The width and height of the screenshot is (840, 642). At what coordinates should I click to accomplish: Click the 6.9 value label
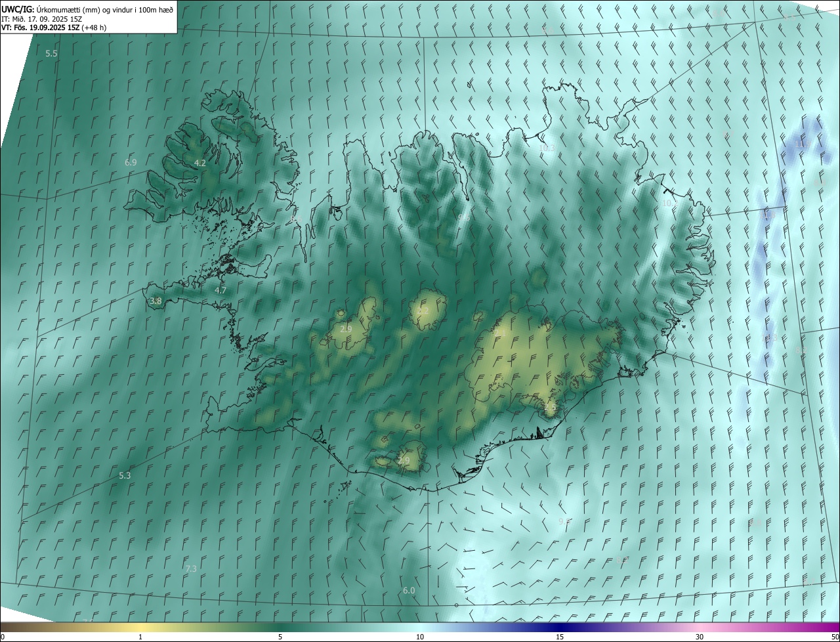pos(131,162)
